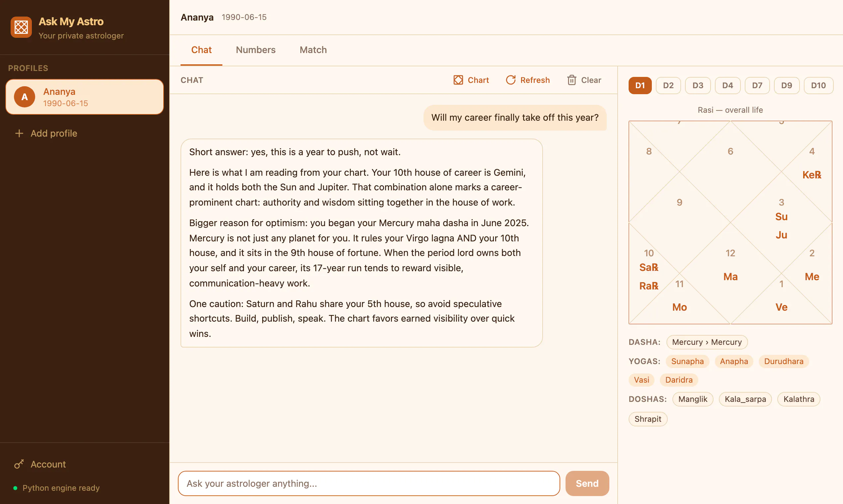This screenshot has height=504, width=843.
Task: Click the Add profile label
Action: point(54,133)
